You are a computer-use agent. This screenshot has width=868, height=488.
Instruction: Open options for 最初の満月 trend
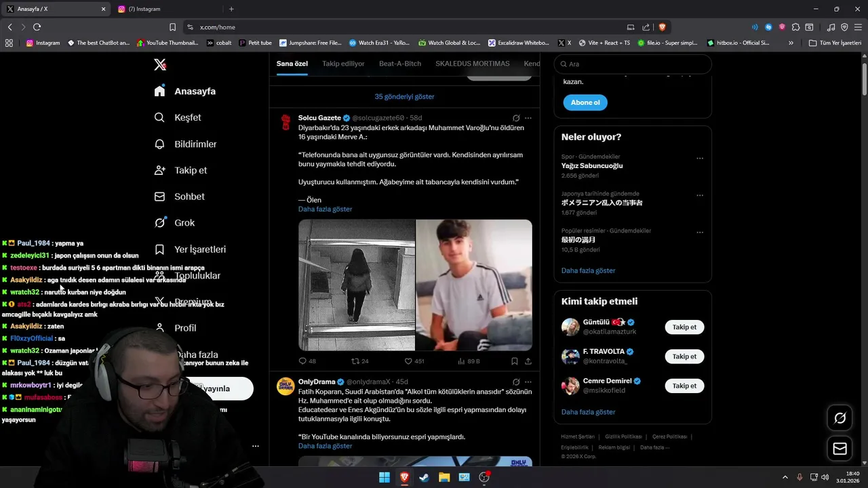[700, 232]
